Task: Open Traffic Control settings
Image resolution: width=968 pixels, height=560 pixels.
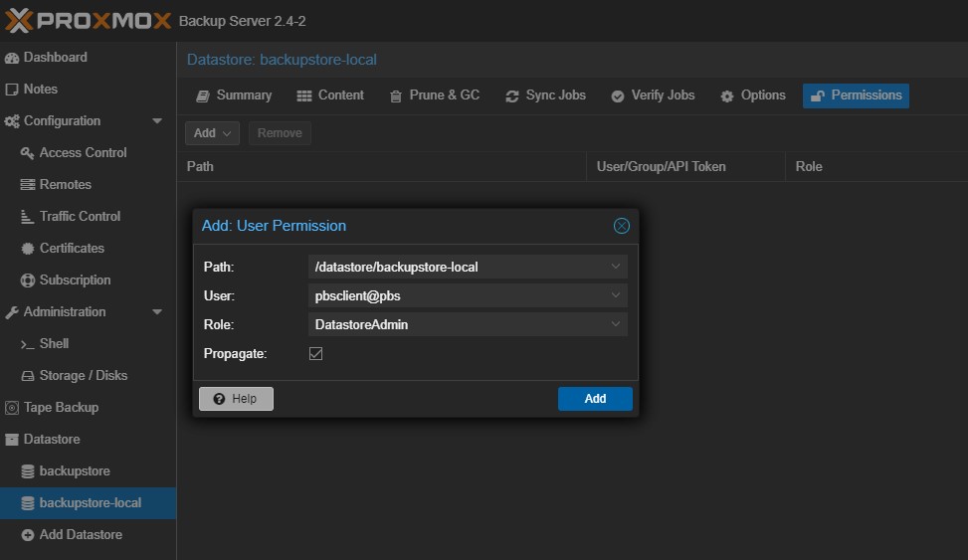Action: click(x=80, y=217)
